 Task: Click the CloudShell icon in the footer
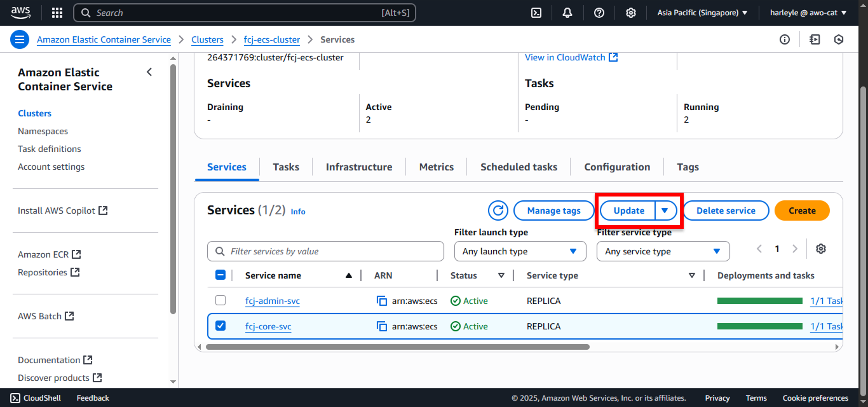click(x=15, y=398)
